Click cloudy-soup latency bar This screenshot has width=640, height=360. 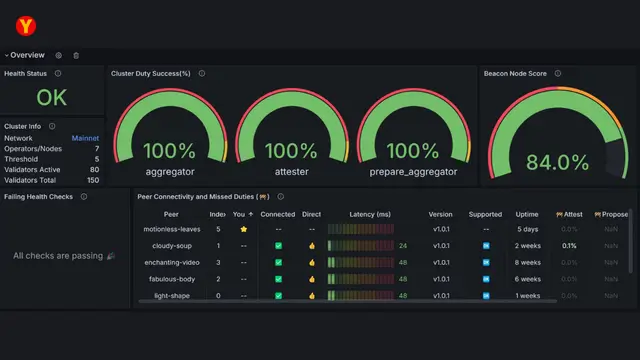(361, 246)
